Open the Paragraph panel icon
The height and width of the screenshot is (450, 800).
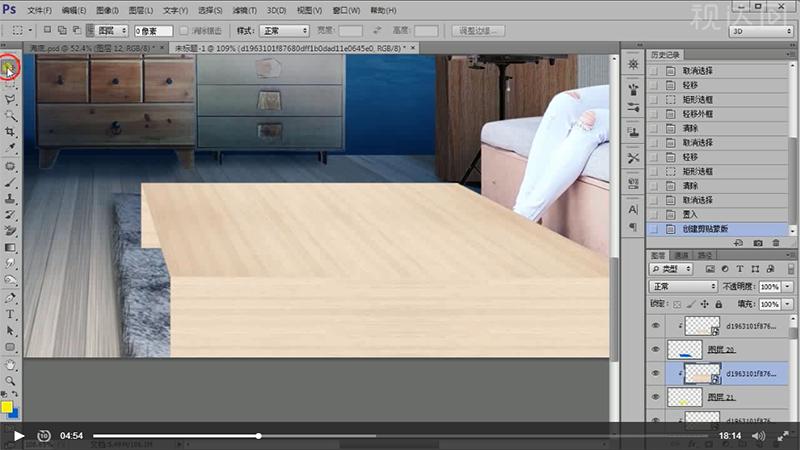point(633,227)
